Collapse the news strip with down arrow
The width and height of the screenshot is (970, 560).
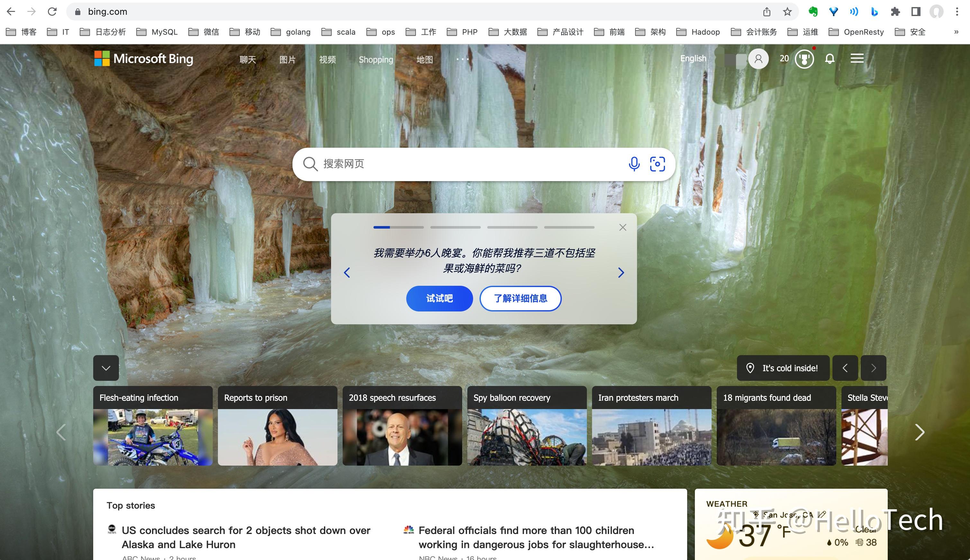[106, 368]
